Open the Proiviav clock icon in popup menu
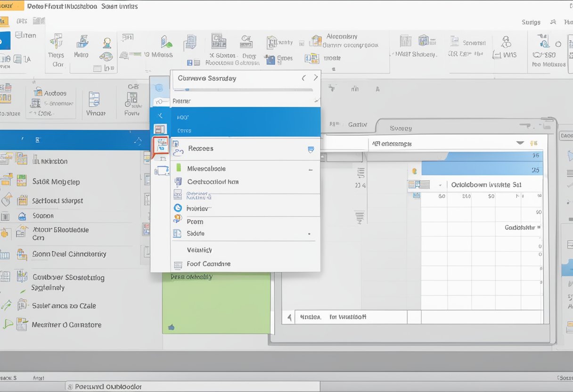This screenshot has height=392, width=573. (x=177, y=208)
